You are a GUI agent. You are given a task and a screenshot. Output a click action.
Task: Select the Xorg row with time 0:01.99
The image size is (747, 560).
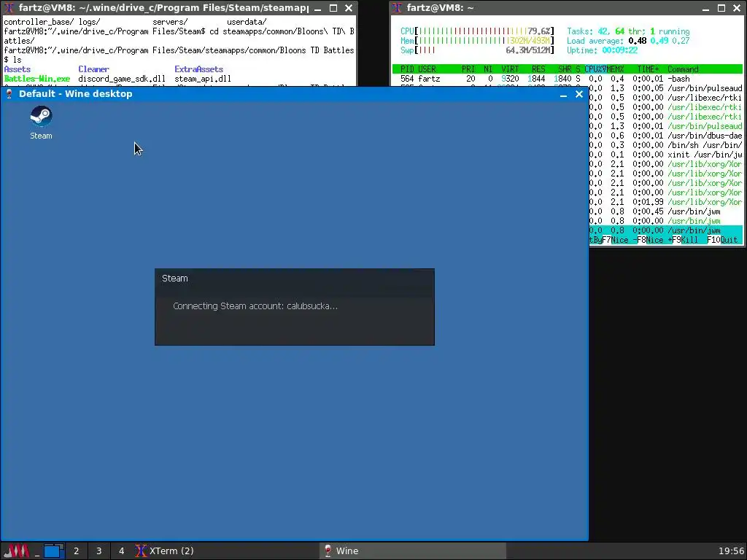coord(665,202)
